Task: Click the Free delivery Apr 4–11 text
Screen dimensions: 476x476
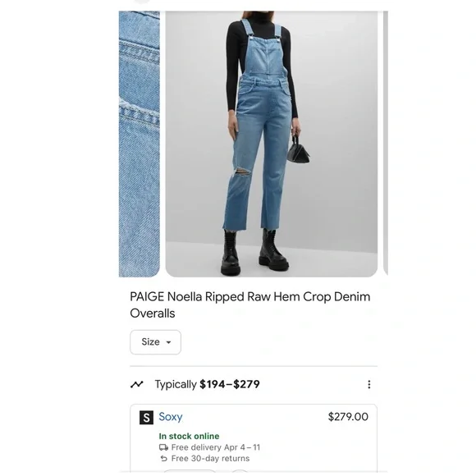Action: click(x=216, y=447)
